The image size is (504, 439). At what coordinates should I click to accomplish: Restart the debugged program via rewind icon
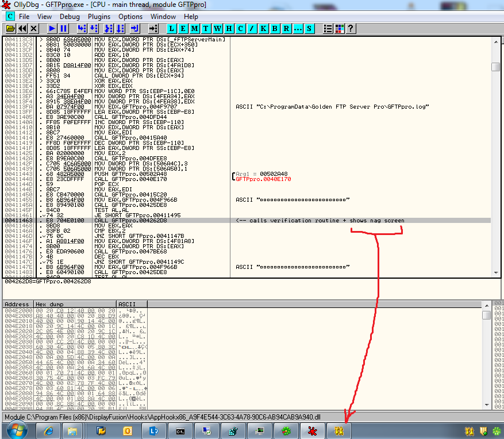click(22, 29)
